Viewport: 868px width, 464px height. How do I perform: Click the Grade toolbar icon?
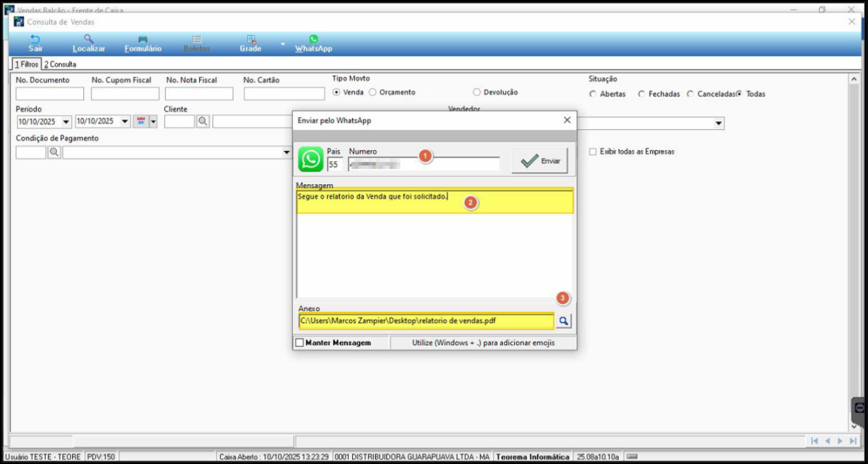[250, 40]
